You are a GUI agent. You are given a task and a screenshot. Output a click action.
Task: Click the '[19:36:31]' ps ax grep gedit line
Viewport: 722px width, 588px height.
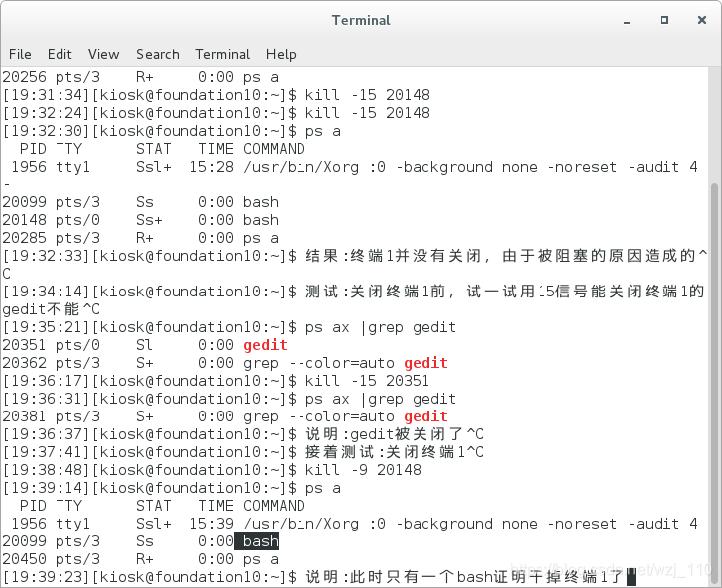(229, 399)
